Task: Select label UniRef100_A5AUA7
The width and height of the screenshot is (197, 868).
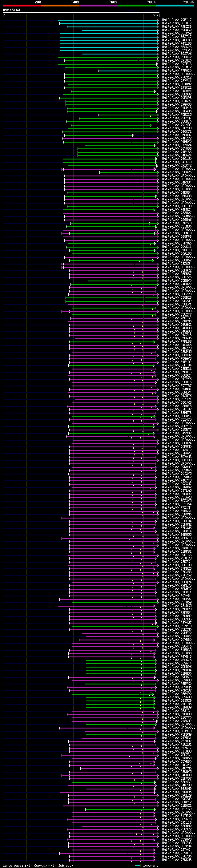Action: tap(177, 135)
